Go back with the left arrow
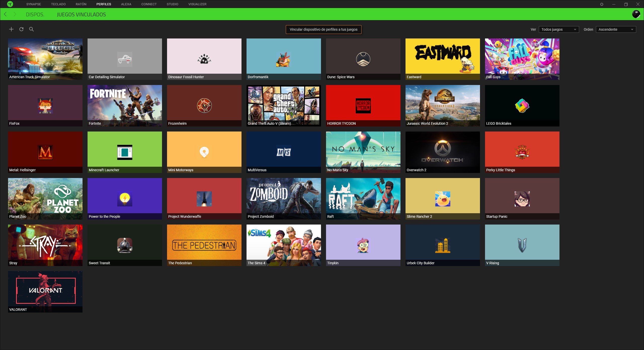Screen dimensions: 644x350 click(x=5, y=14)
